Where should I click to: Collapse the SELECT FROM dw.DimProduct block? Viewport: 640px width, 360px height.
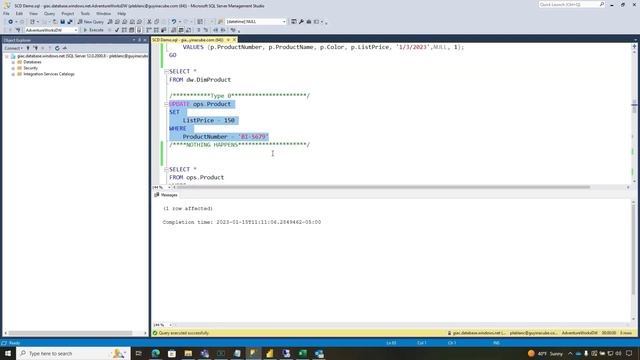(x=166, y=71)
